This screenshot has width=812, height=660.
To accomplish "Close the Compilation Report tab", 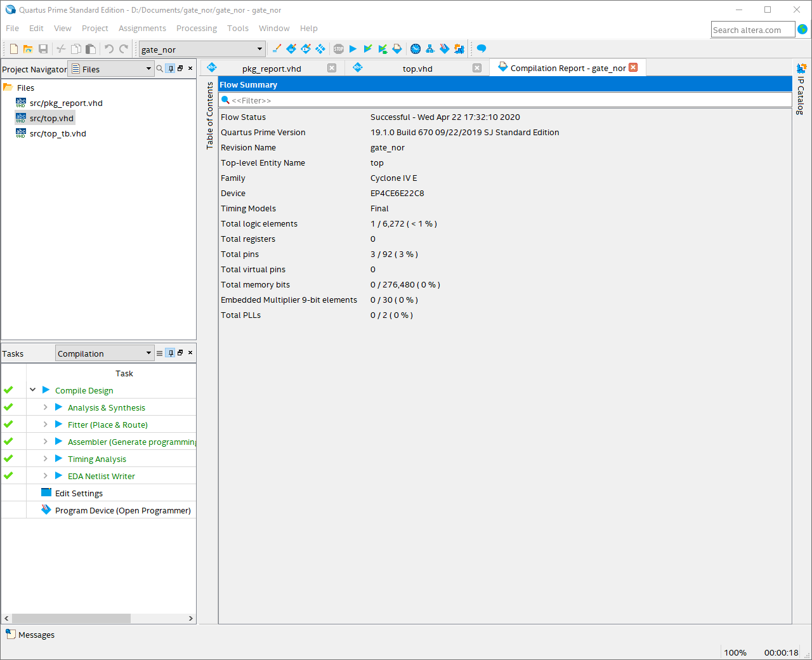I will click(x=633, y=67).
